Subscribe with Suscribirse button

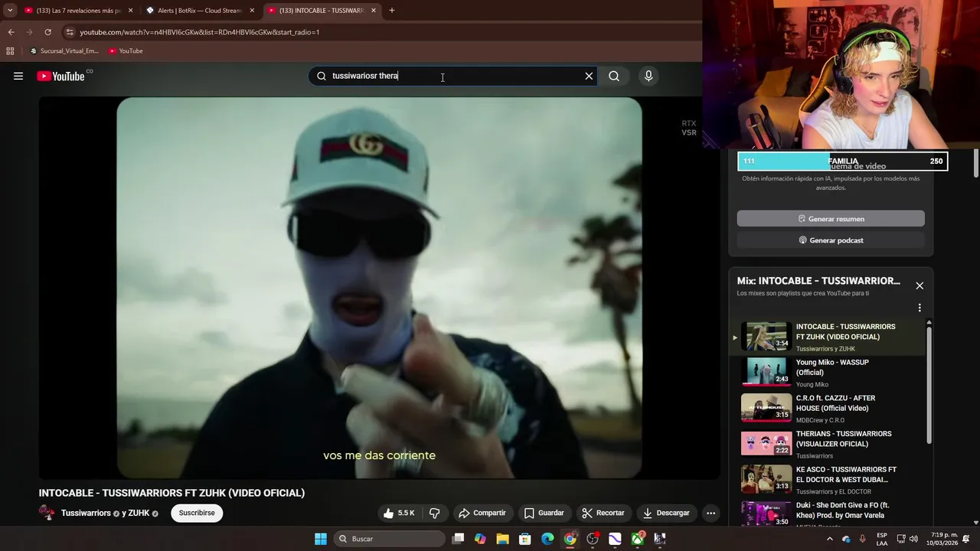point(197,513)
